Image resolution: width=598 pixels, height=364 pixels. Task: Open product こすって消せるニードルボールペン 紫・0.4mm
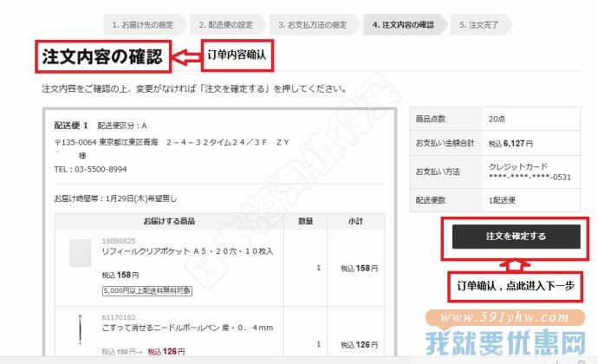click(187, 328)
